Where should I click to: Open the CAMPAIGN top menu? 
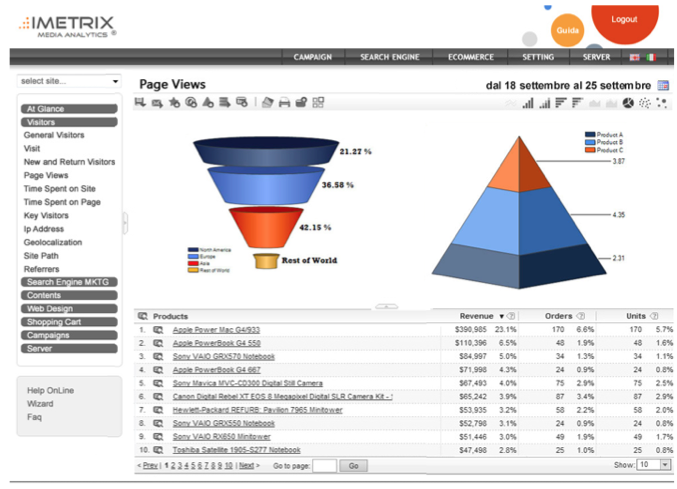313,57
